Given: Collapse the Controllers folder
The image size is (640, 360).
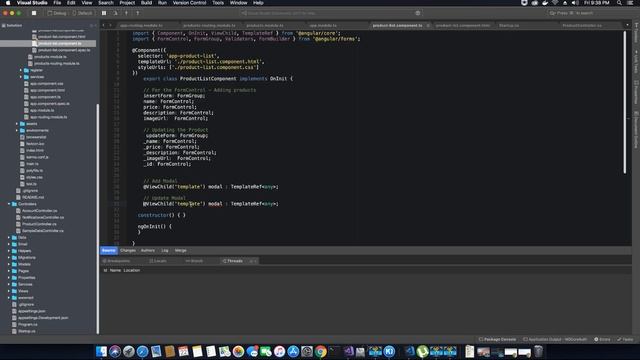Looking at the screenshot, I should point(9,204).
